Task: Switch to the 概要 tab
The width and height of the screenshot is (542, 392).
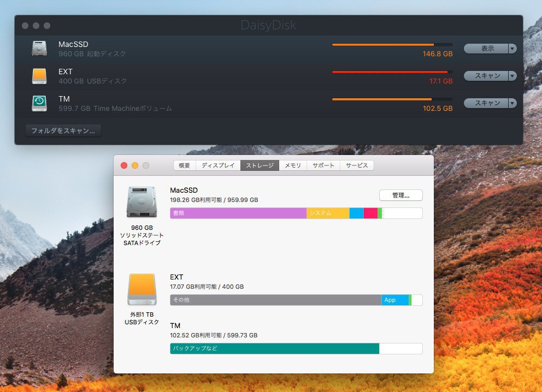Action: 185,165
